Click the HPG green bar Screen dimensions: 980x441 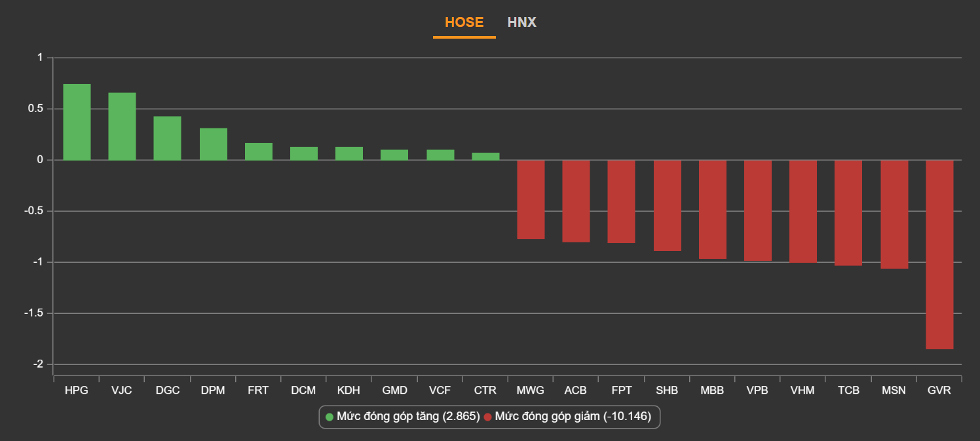[77, 122]
